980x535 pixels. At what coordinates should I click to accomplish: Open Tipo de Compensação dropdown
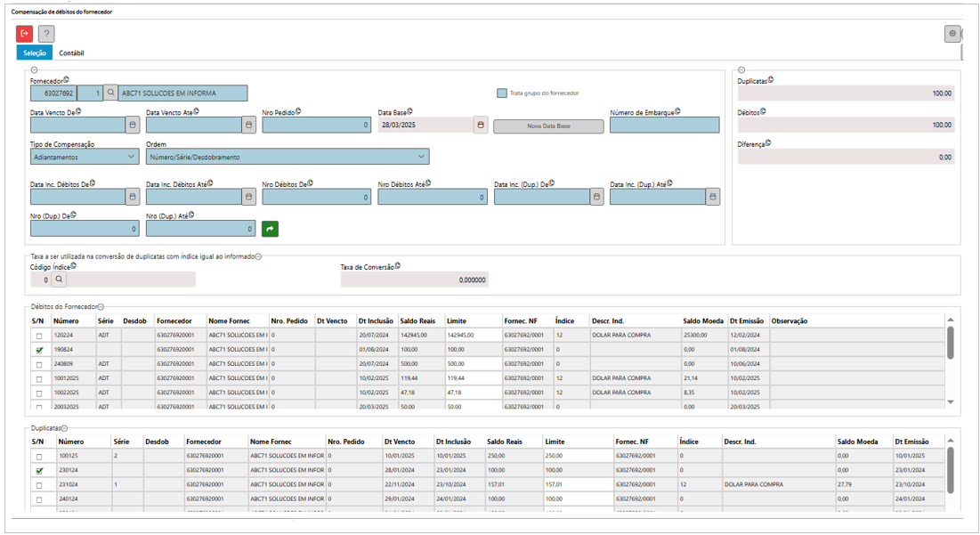coord(84,157)
